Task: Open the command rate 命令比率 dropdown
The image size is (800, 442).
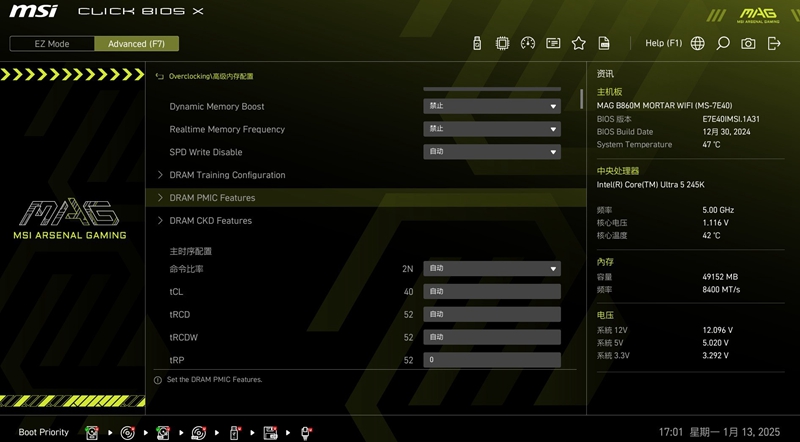Action: point(491,268)
